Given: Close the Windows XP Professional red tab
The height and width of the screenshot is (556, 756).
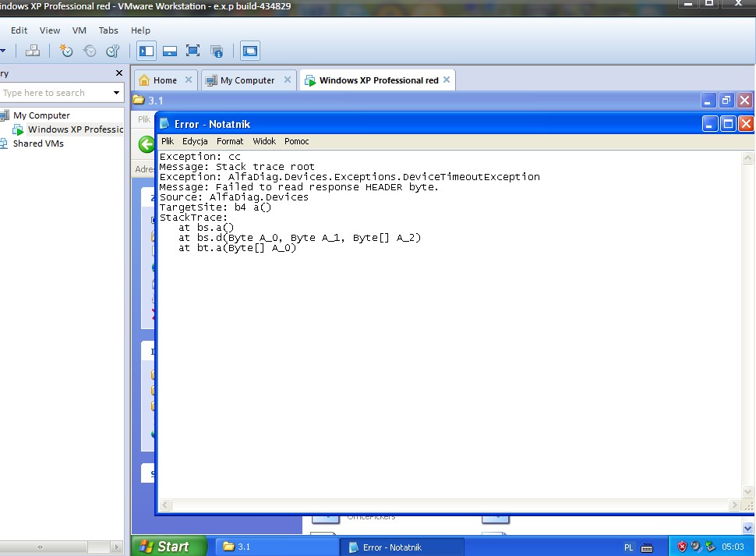Looking at the screenshot, I should tap(447, 80).
